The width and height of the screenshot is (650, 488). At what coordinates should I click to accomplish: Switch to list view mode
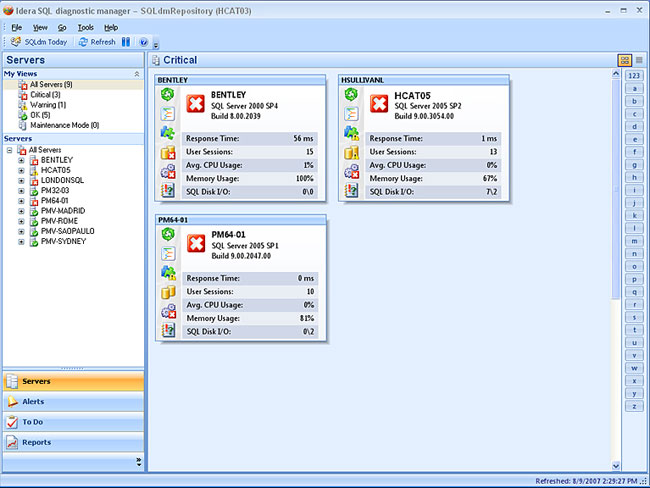coord(639,60)
